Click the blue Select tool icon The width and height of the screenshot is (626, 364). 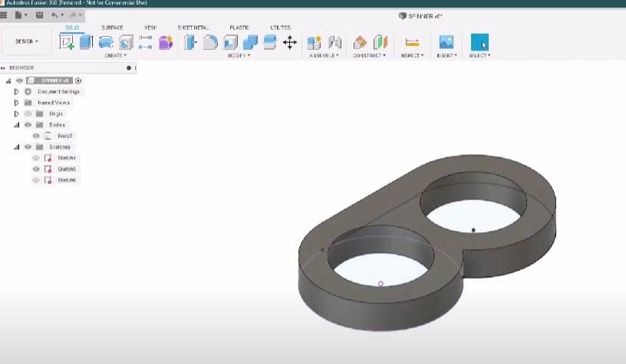click(479, 42)
